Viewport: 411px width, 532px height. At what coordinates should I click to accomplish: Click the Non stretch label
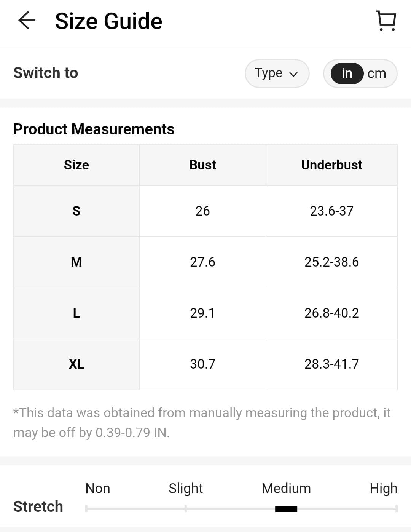pos(98,489)
